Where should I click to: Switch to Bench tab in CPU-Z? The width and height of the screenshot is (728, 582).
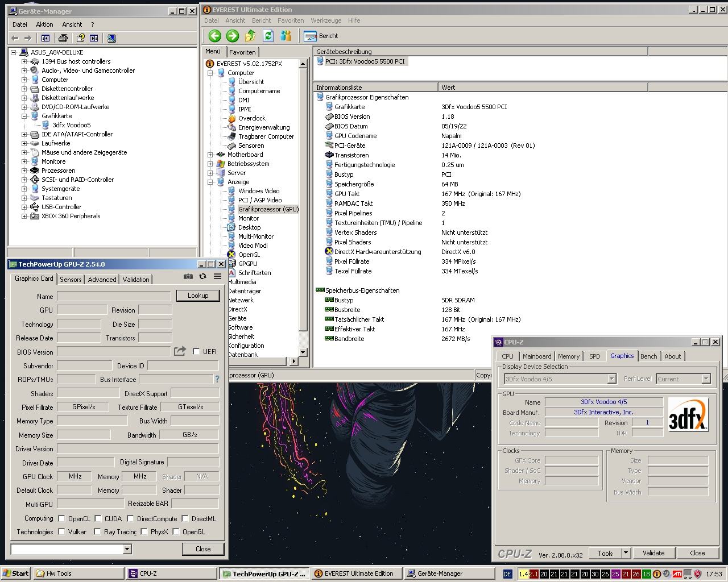pos(648,356)
